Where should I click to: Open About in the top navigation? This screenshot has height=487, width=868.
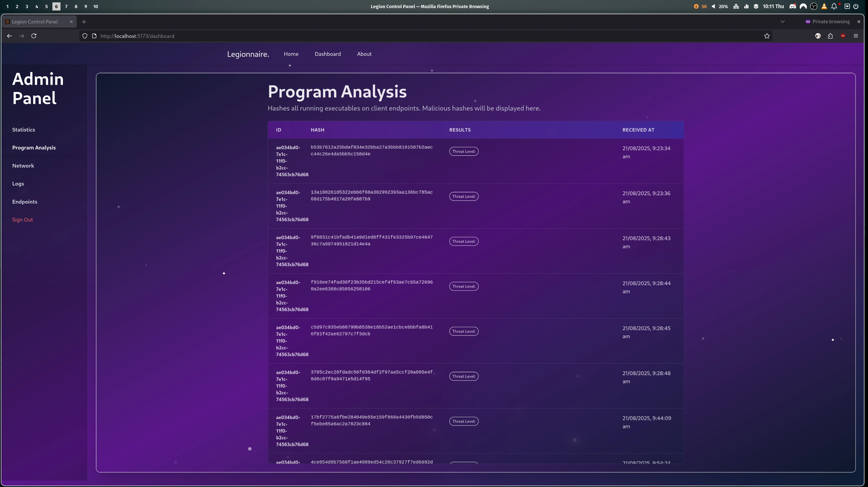tap(364, 54)
